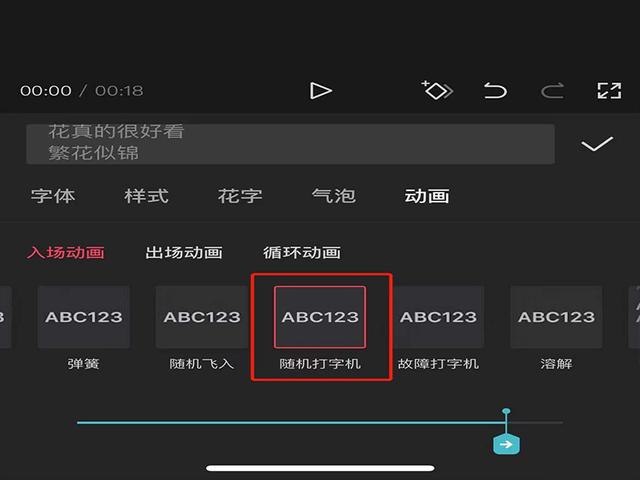Open the 样式 tab

click(147, 196)
